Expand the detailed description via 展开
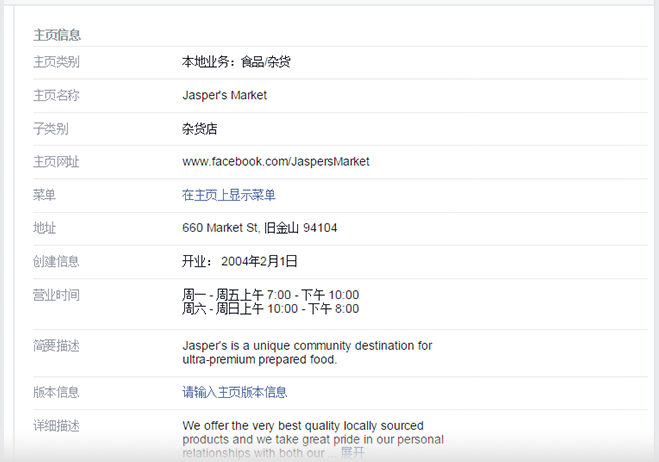659x462 pixels. (x=352, y=453)
